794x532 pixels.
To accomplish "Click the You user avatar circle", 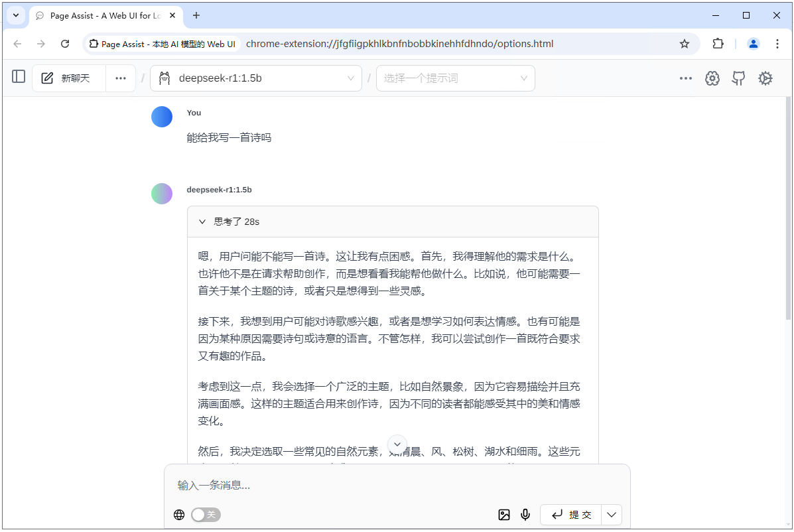I will click(x=162, y=117).
